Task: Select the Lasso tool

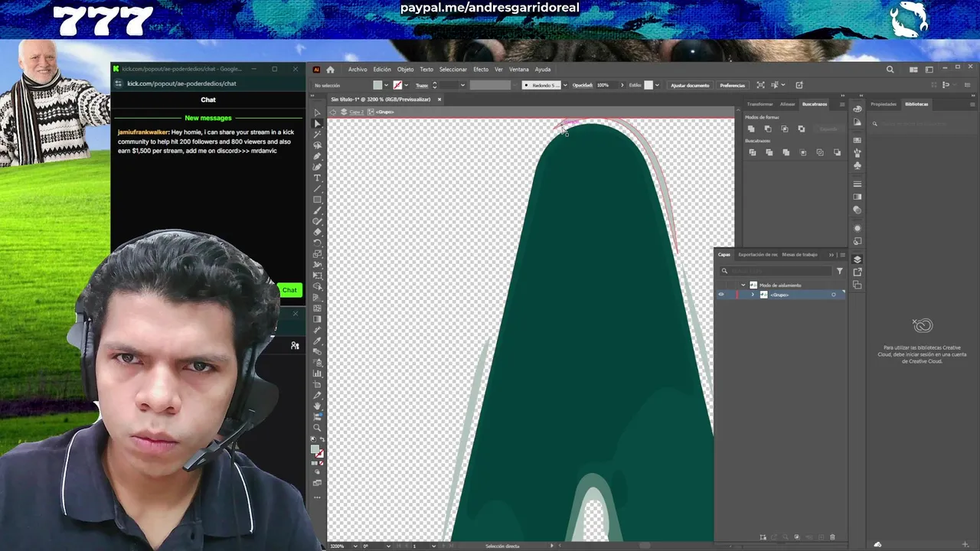Action: point(318,145)
